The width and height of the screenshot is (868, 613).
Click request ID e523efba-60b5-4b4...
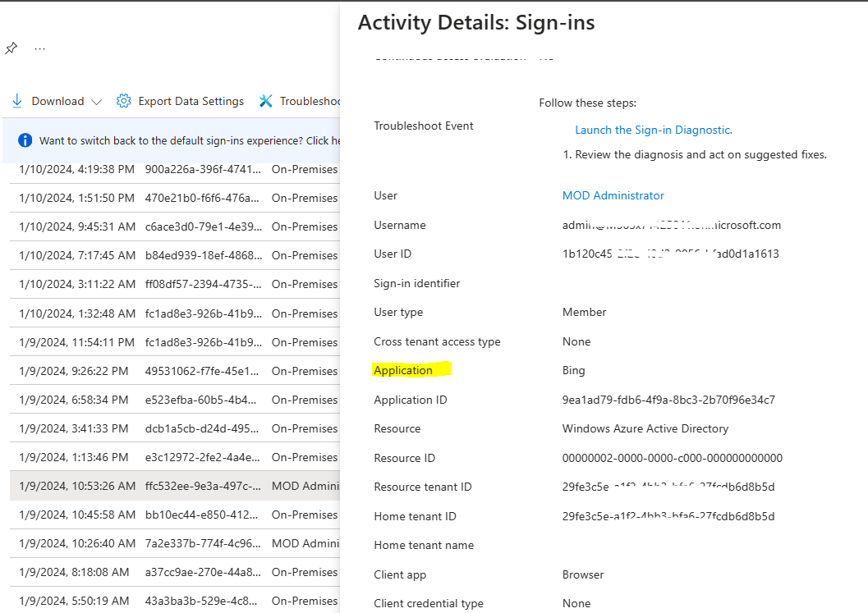[x=201, y=400]
